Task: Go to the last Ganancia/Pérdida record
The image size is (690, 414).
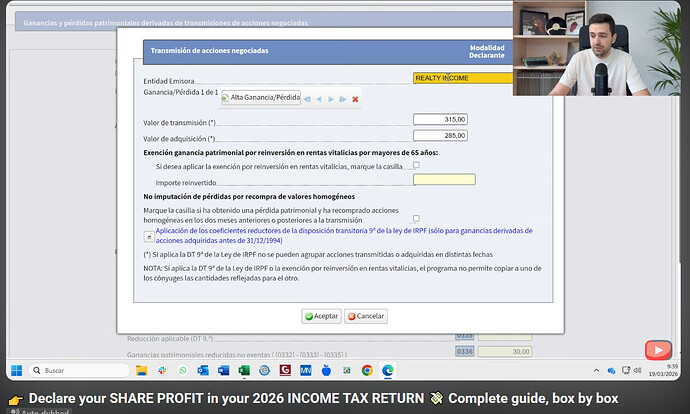Action: [x=342, y=99]
